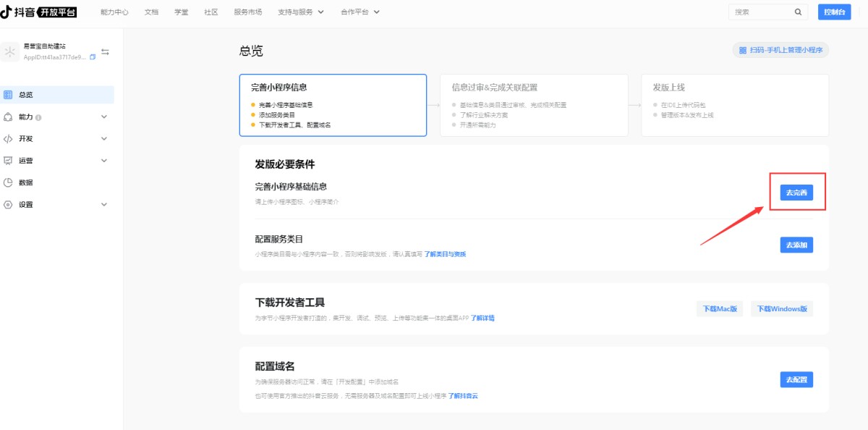Screen dimensions: 868x430
Task: Open 能力中心 in top navigation
Action: (x=114, y=12)
